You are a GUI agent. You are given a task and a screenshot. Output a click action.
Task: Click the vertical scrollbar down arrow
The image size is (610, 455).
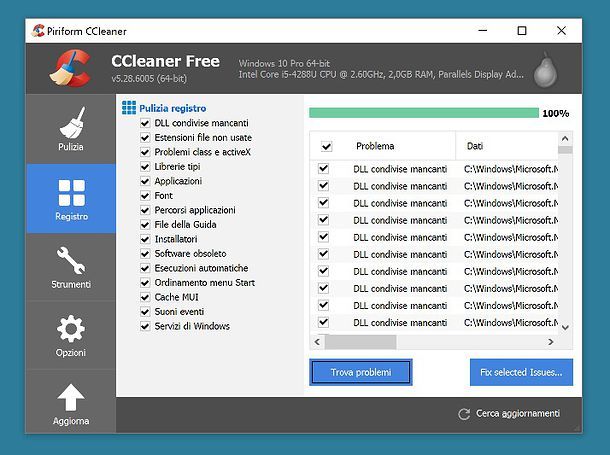565,327
